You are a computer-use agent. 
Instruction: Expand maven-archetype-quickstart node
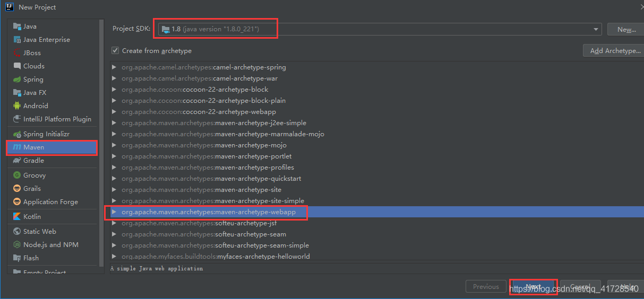click(x=114, y=179)
